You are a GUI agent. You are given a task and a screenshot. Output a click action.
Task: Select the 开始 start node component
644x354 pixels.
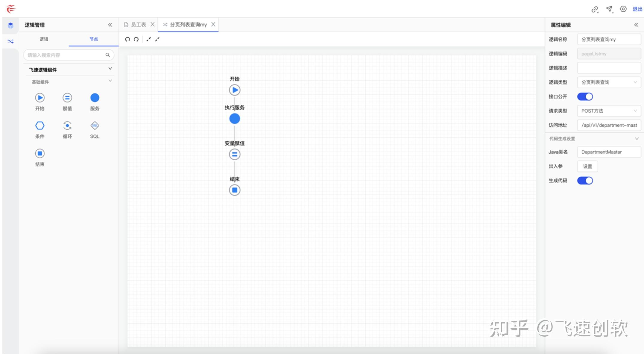pos(40,98)
